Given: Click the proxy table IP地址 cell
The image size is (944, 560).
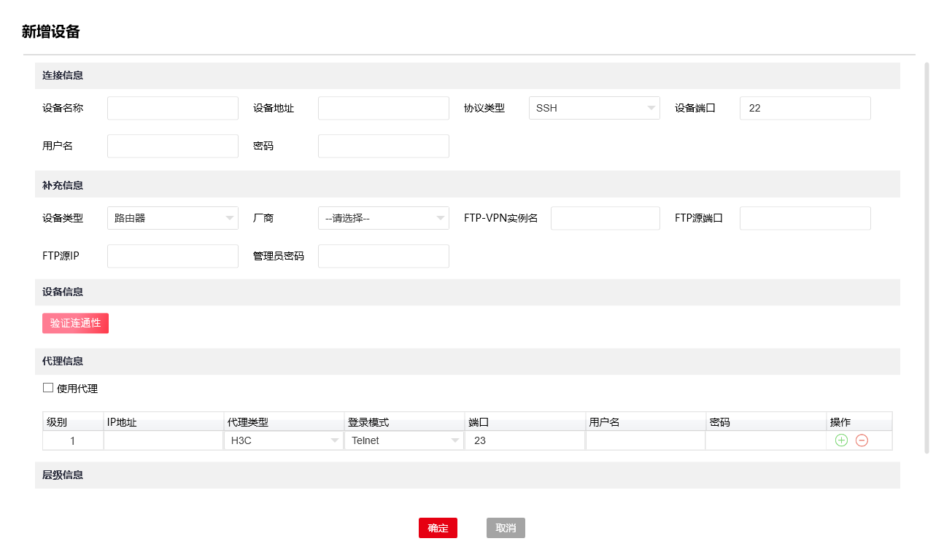Looking at the screenshot, I should (x=163, y=440).
